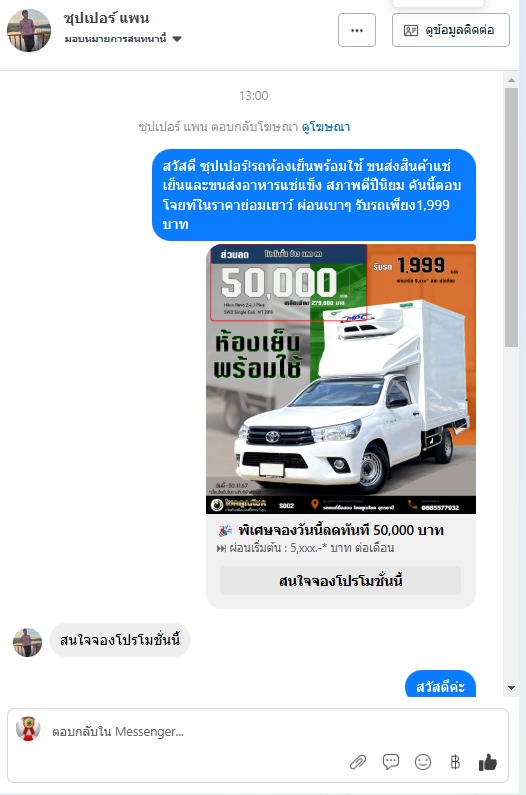Click the สนใจจองโปรโมชั่นนี้ card button
The width and height of the screenshot is (526, 795).
(x=340, y=581)
